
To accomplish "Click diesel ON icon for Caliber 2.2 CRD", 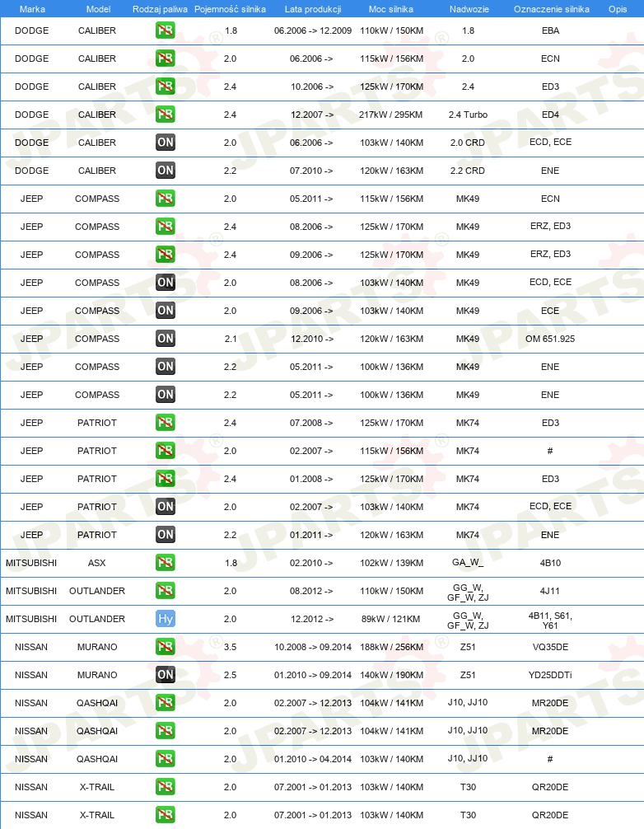I will click(x=166, y=171).
